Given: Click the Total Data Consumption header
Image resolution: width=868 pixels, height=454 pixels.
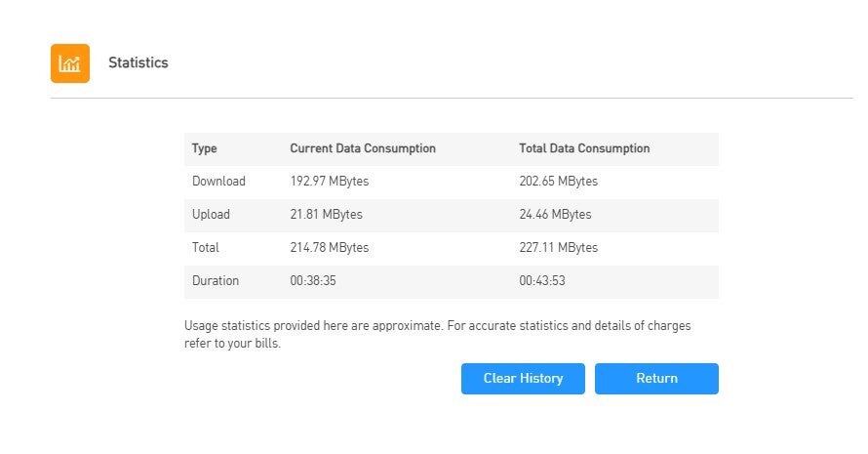Looking at the screenshot, I should click(584, 148).
